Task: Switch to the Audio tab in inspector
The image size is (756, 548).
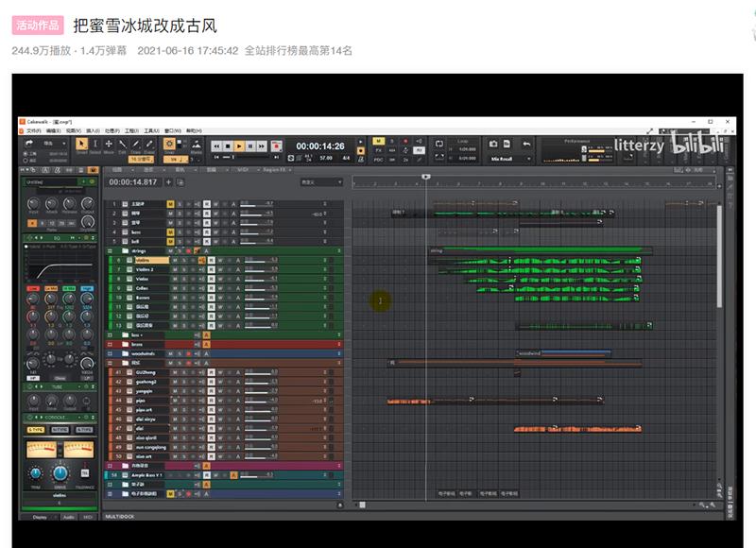Action: pos(67,517)
